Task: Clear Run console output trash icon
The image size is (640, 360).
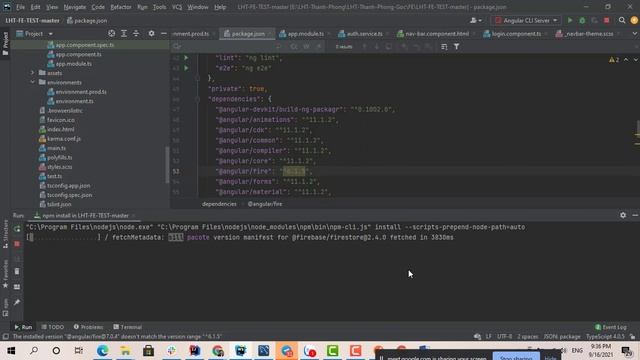Action: [17, 271]
